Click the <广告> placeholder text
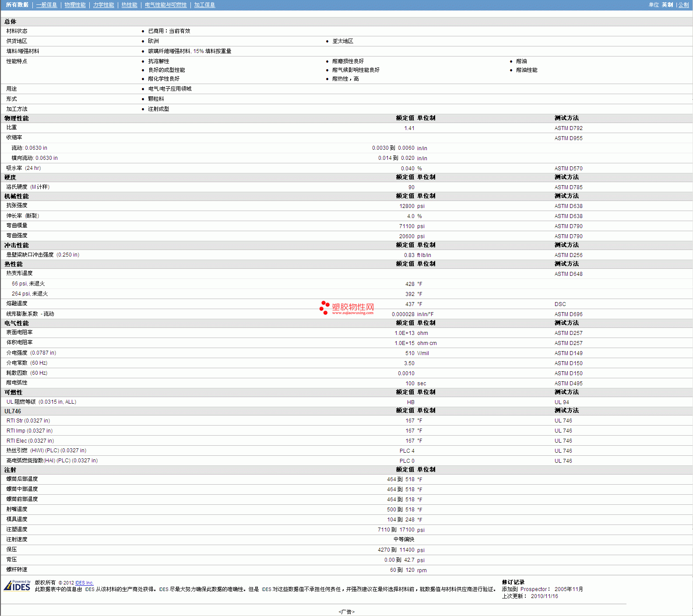This screenshot has height=616, width=693. (x=346, y=612)
